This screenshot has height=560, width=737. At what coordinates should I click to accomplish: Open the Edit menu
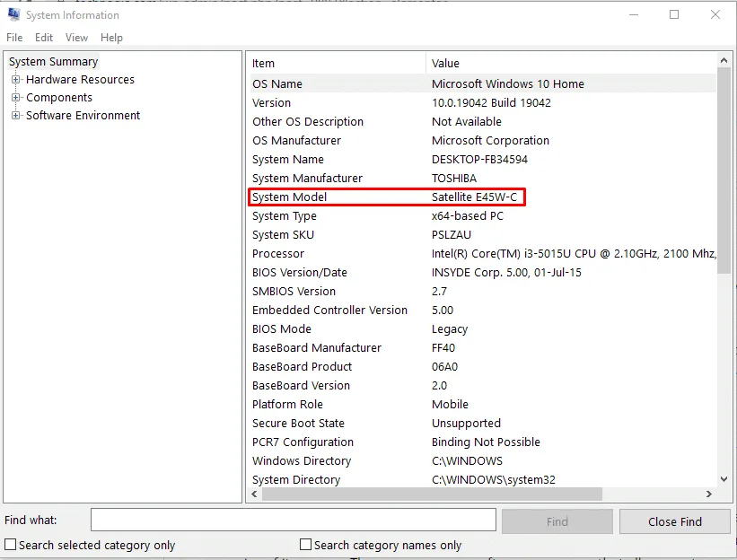click(44, 38)
